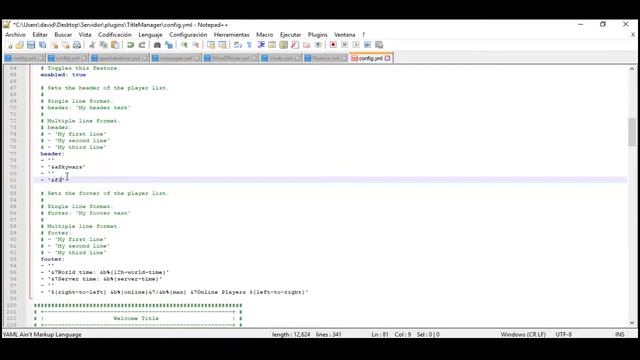Viewport: 640px width, 360px height.
Task: Click the Zoom In icon
Action: click(184, 45)
